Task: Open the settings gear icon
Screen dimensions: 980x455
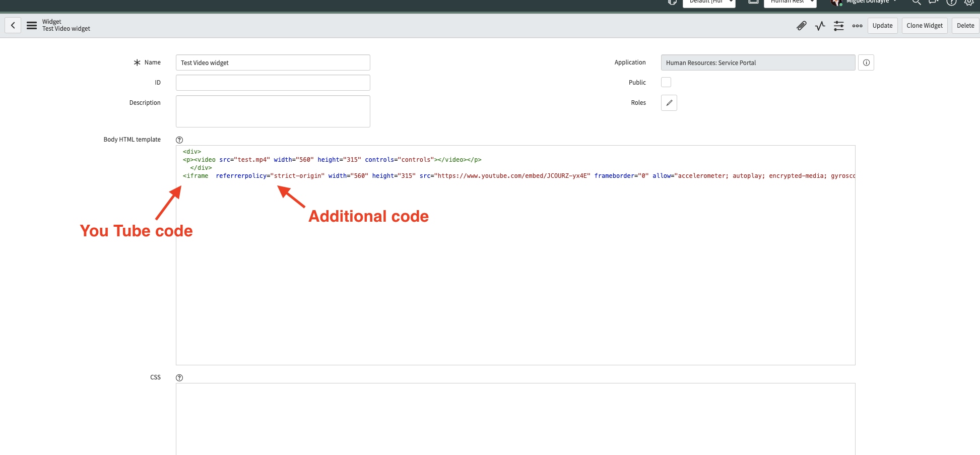Action: (x=969, y=3)
